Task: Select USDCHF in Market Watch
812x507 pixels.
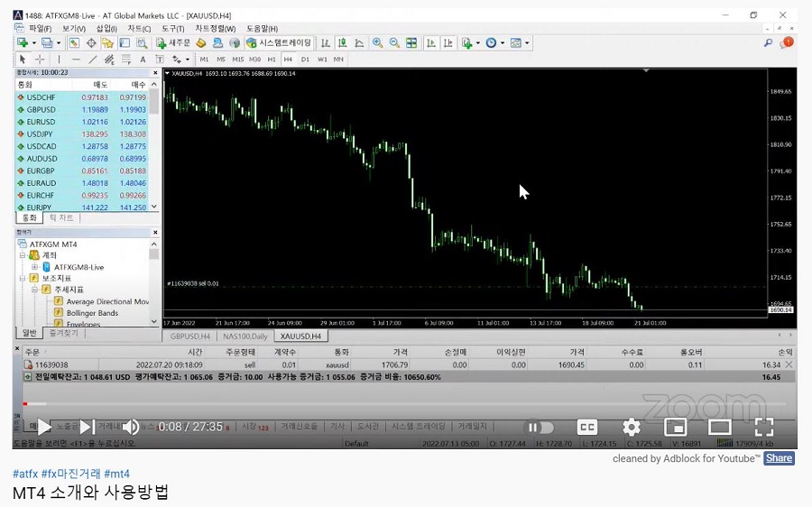Action: [x=83, y=97]
